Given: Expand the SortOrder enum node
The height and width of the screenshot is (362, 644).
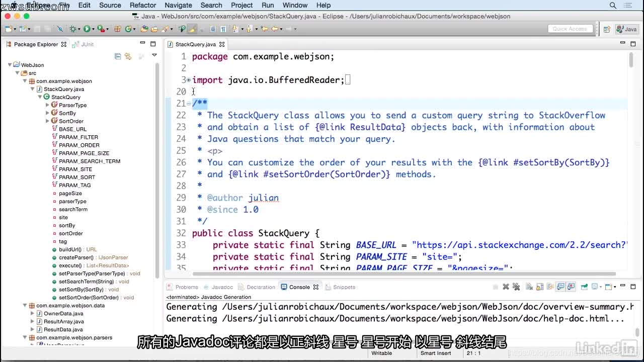Looking at the screenshot, I should [x=47, y=121].
